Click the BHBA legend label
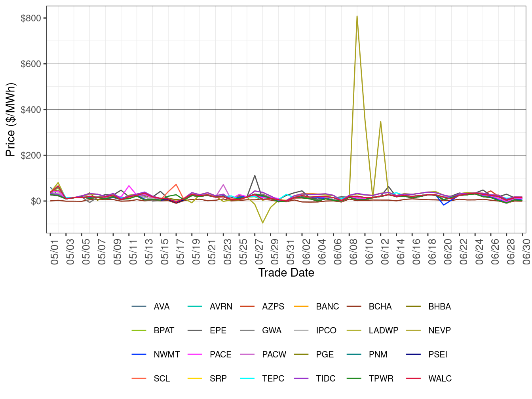Viewport: 532px width, 399px height. (439, 307)
